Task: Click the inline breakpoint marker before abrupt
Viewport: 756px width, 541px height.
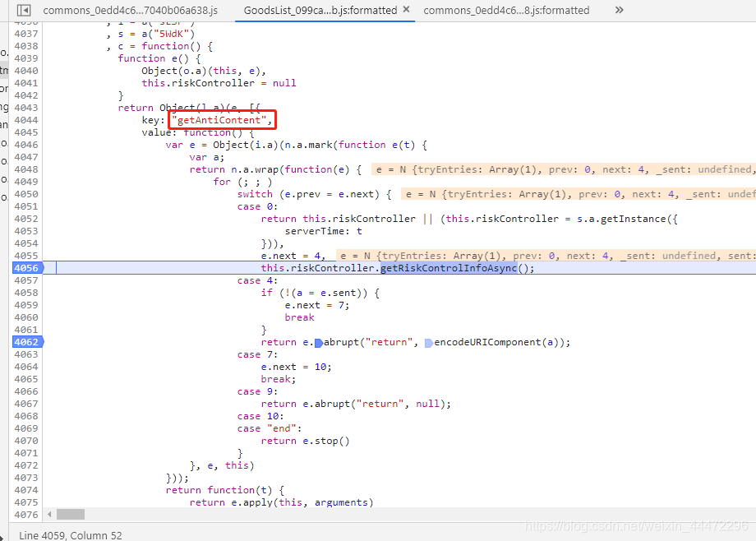Action: pos(318,343)
